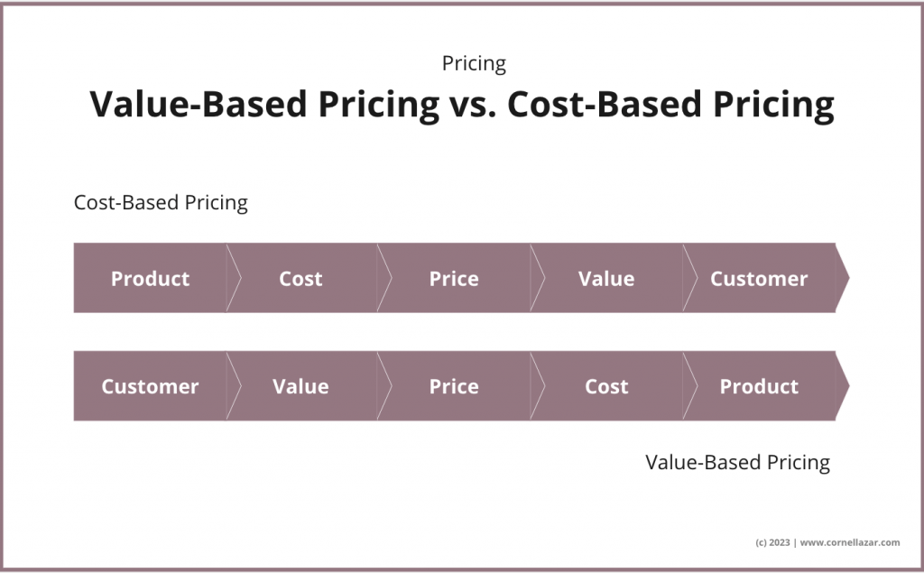Click the arrow tip ending the bottom row

click(843, 386)
